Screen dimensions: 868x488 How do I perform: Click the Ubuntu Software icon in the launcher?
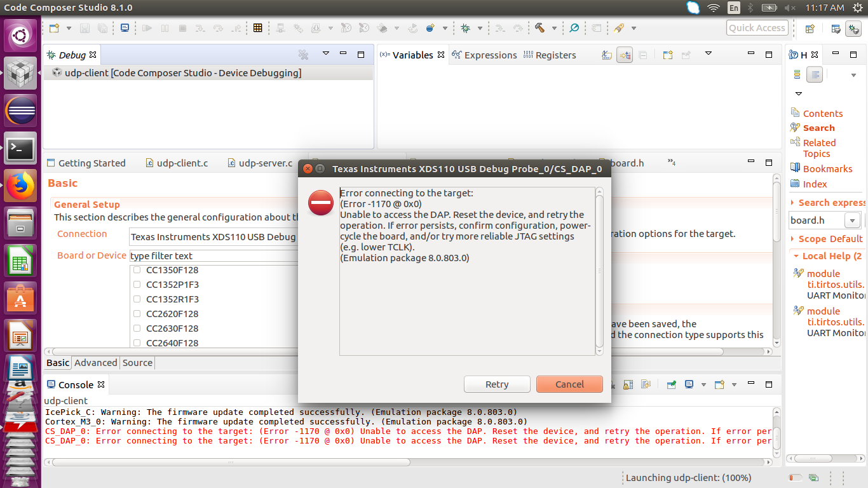click(20, 298)
